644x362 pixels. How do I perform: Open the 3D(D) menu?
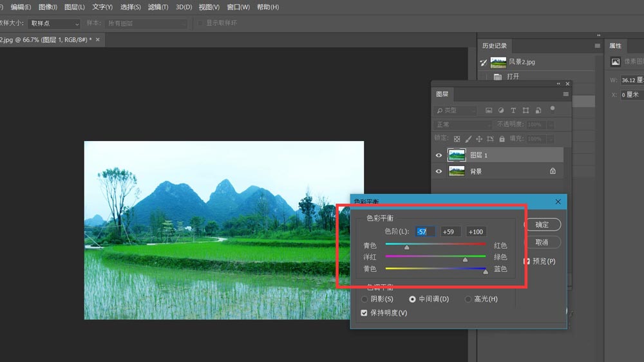click(184, 7)
